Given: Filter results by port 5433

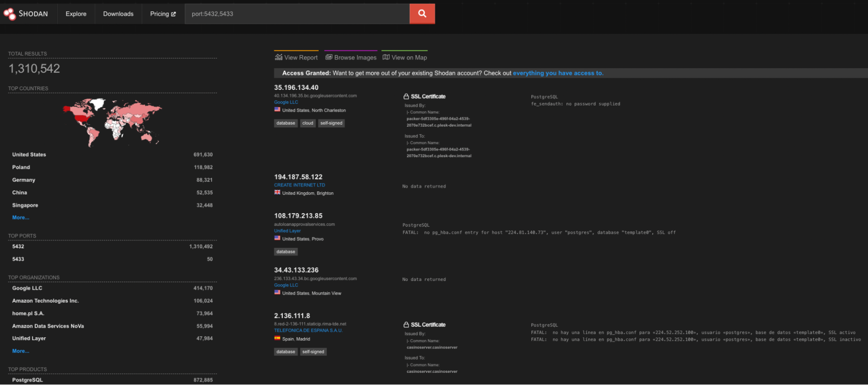Looking at the screenshot, I should 18,259.
